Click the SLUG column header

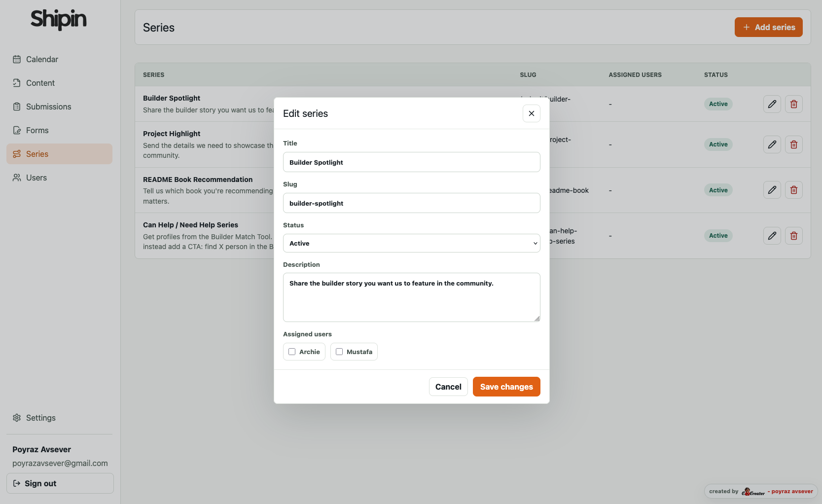(x=528, y=75)
